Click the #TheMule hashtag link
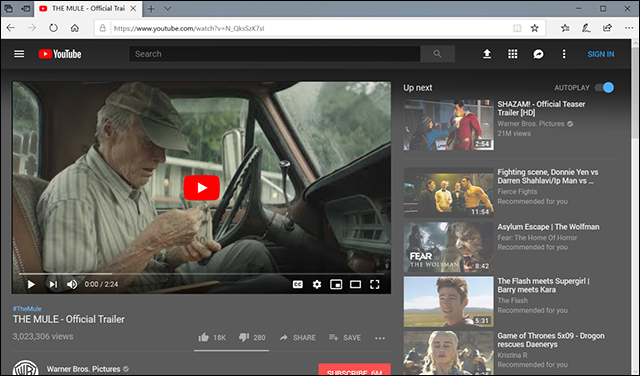 [27, 309]
